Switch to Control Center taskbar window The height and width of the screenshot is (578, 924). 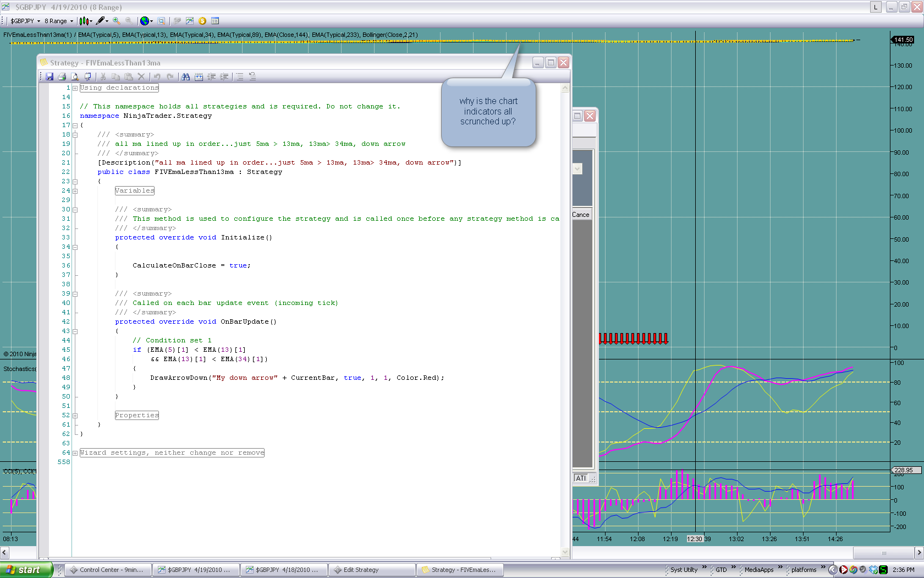pos(106,570)
